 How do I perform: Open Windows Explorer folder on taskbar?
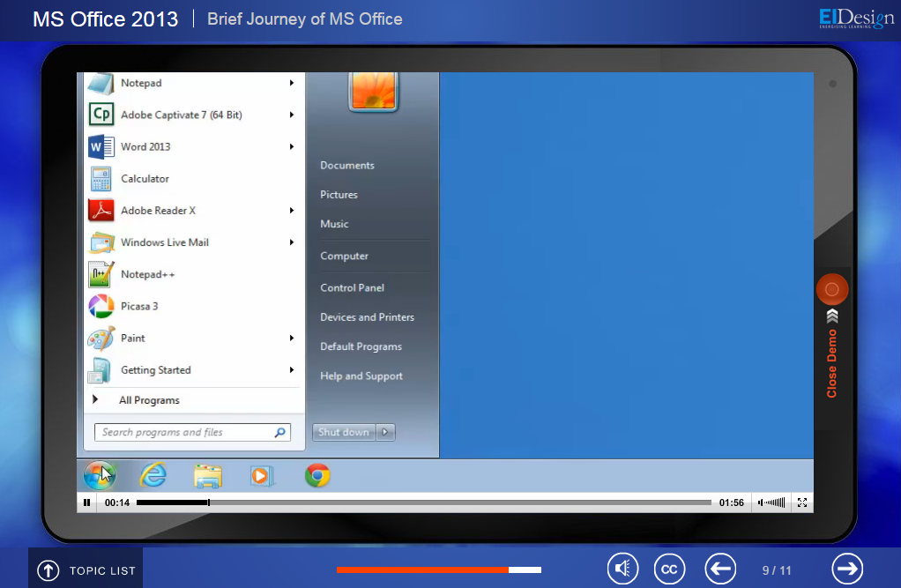coord(207,476)
